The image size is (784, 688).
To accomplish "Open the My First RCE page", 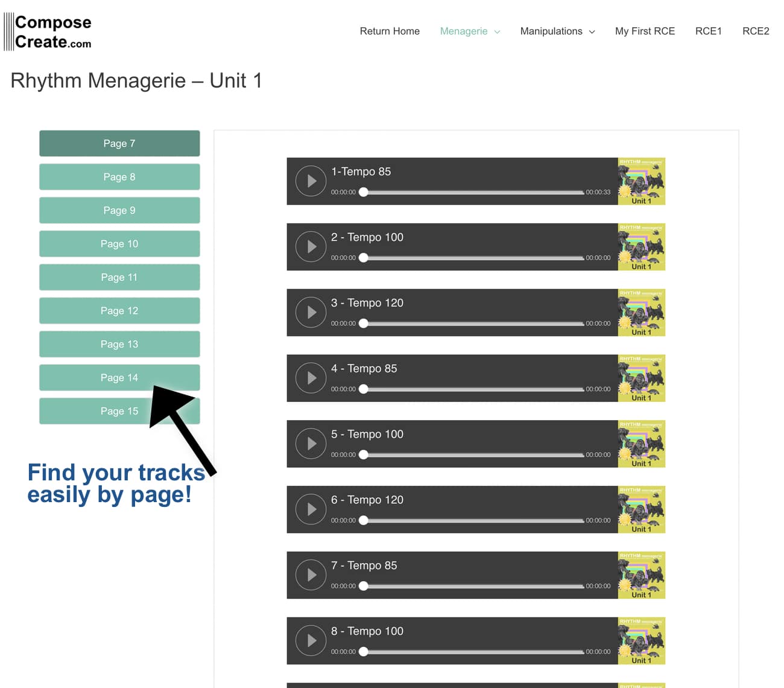I will pos(645,31).
